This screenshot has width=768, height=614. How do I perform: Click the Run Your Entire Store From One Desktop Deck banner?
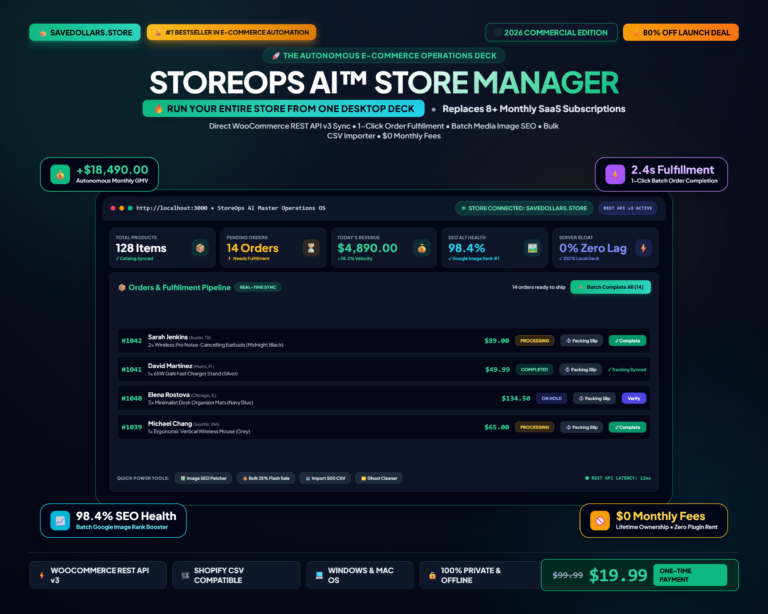tap(284, 109)
